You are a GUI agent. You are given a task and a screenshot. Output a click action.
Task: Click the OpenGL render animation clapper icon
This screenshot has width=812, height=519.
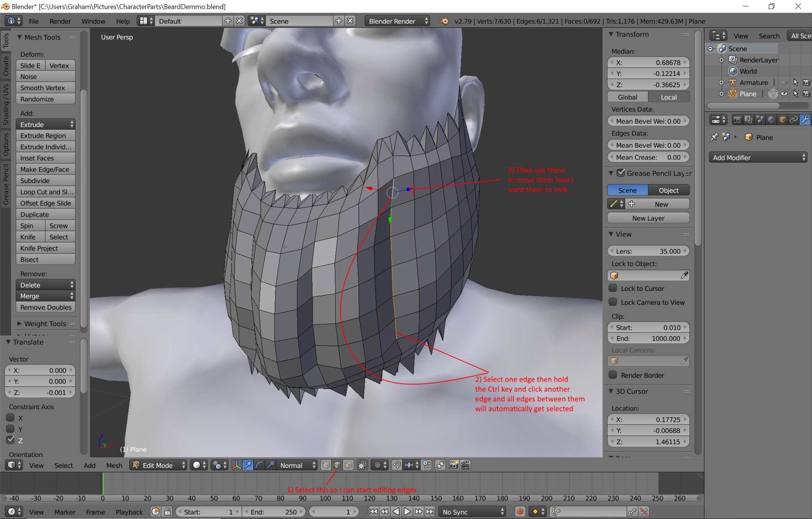point(465,465)
